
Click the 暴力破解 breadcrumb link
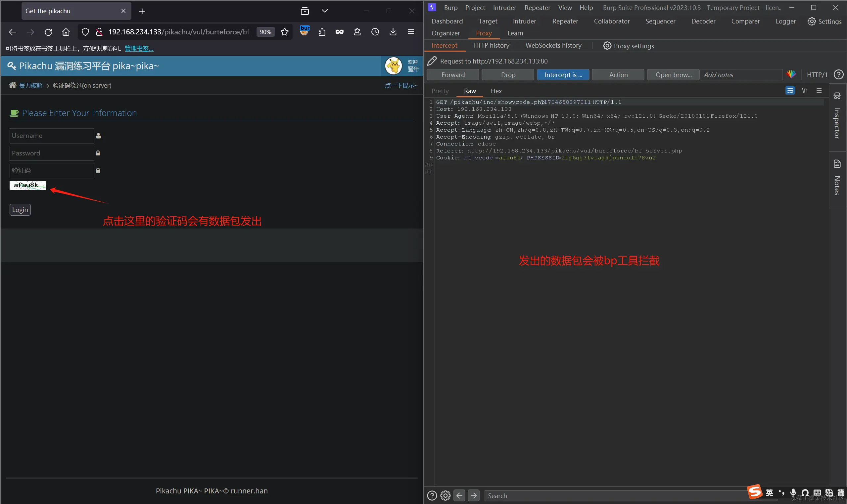tap(31, 85)
